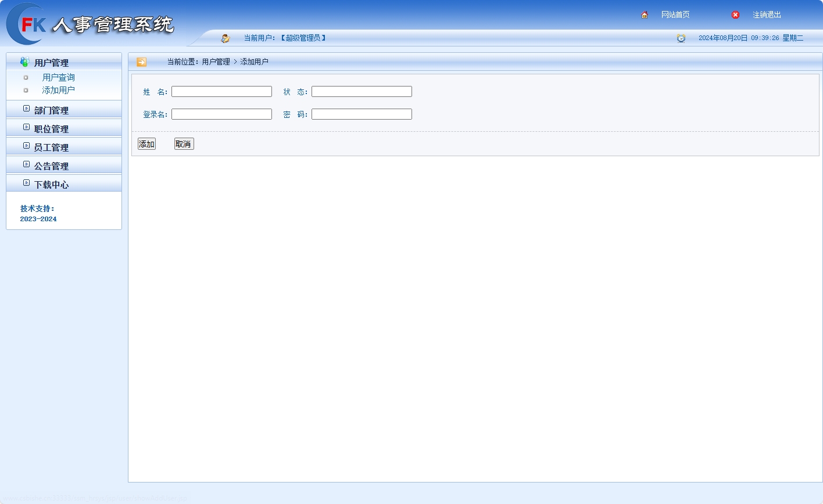Click the bullet icon next to 用户查询
This screenshot has width=823, height=504.
click(x=26, y=77)
